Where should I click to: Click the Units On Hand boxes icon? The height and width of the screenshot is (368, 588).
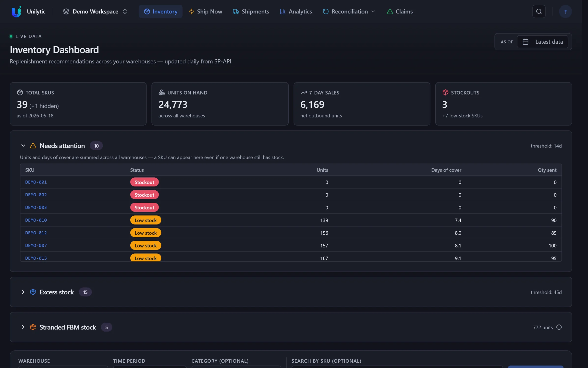(161, 92)
